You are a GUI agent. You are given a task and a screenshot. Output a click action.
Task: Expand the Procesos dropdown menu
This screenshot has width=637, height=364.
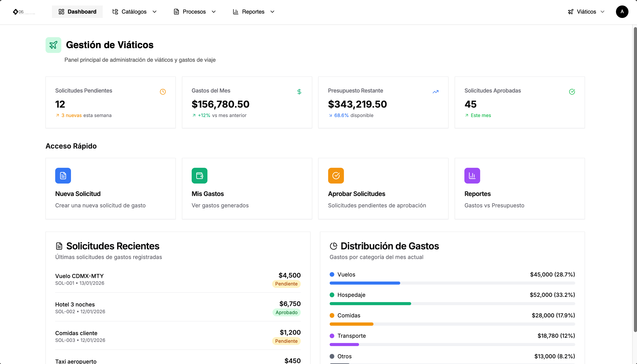pyautogui.click(x=195, y=12)
